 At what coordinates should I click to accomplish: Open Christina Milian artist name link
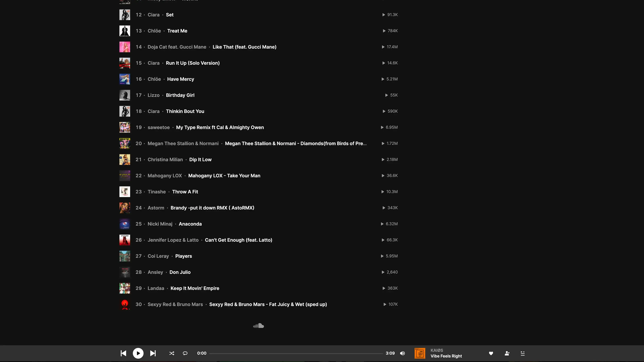pos(165,159)
